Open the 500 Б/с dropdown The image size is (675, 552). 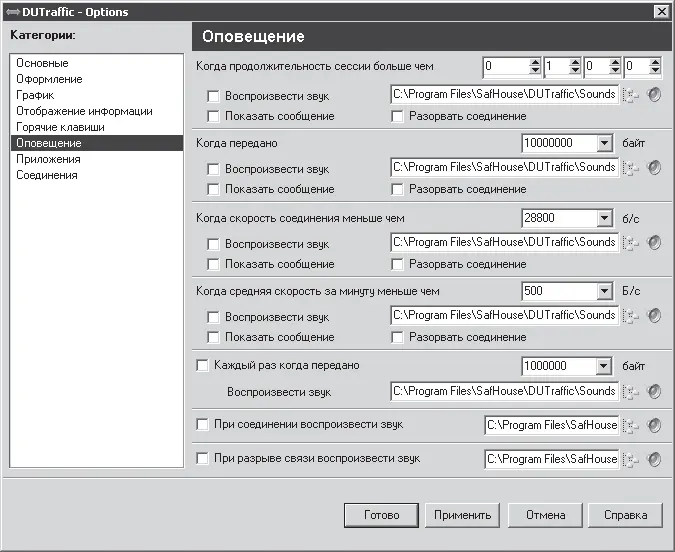point(604,292)
